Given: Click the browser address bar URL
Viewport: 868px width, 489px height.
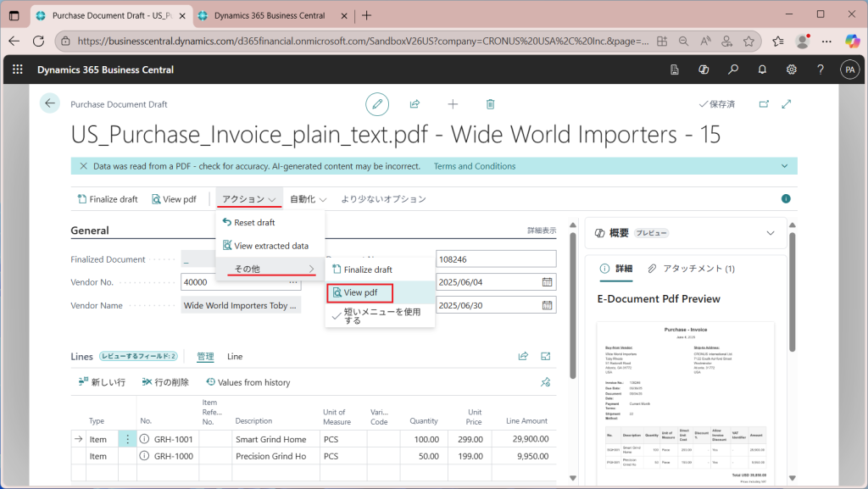Looking at the screenshot, I should (x=363, y=41).
